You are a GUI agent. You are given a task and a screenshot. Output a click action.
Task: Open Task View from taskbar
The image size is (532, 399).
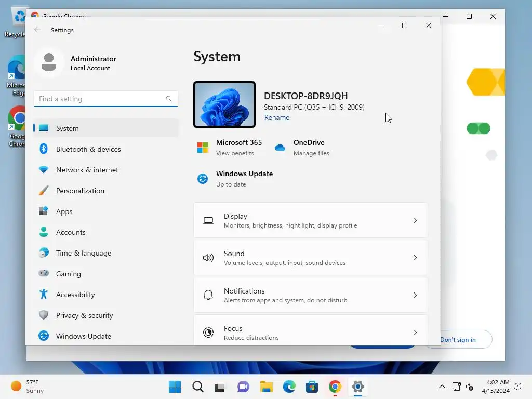point(220,387)
